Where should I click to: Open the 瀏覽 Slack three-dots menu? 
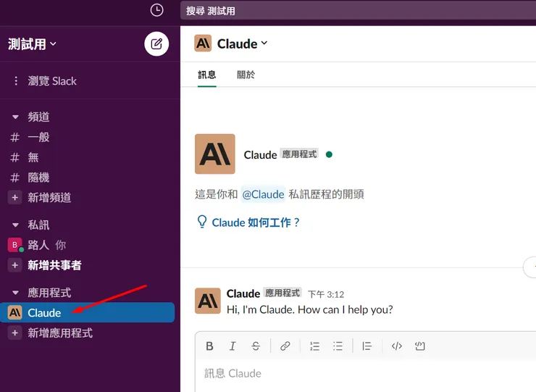(x=16, y=80)
